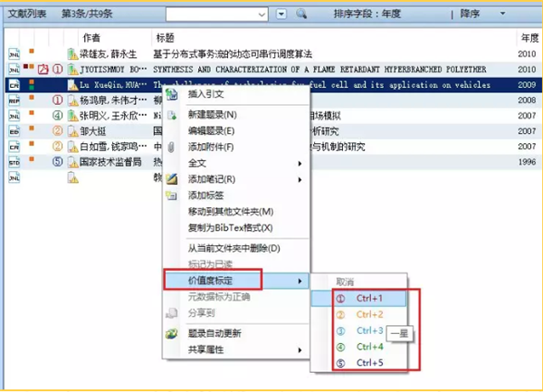The height and width of the screenshot is (392, 543).
Task: Click orange flag marker in 梁雄友 row
Action: coord(32,52)
